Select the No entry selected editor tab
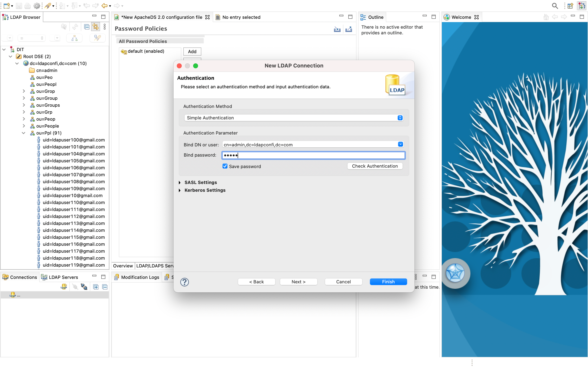 [x=238, y=17]
